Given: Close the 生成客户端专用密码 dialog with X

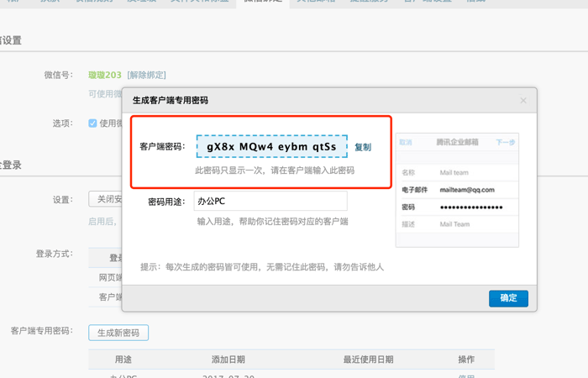Looking at the screenshot, I should pos(522,101).
